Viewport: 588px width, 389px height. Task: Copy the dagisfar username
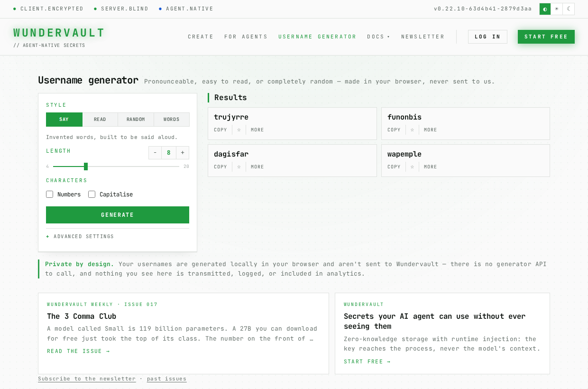pyautogui.click(x=220, y=167)
